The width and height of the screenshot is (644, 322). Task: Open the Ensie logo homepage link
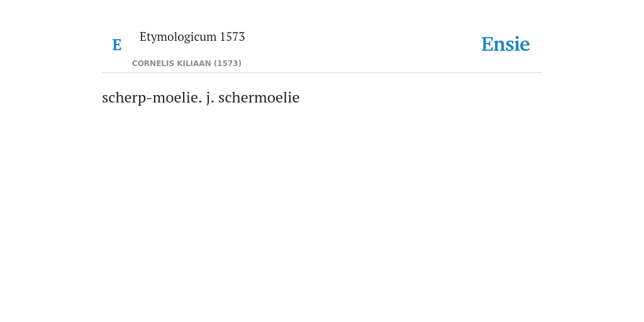point(506,44)
